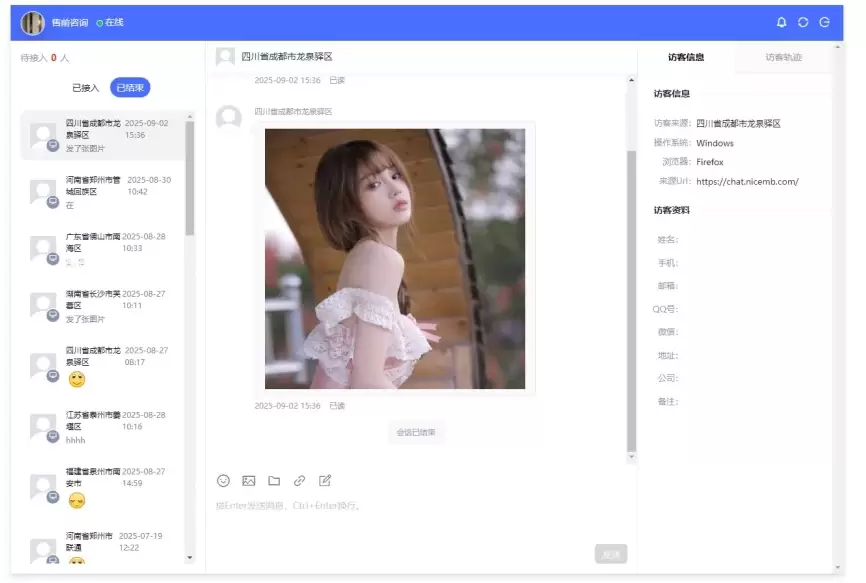Select the send image icon
This screenshot has height=583, width=866.
248,480
